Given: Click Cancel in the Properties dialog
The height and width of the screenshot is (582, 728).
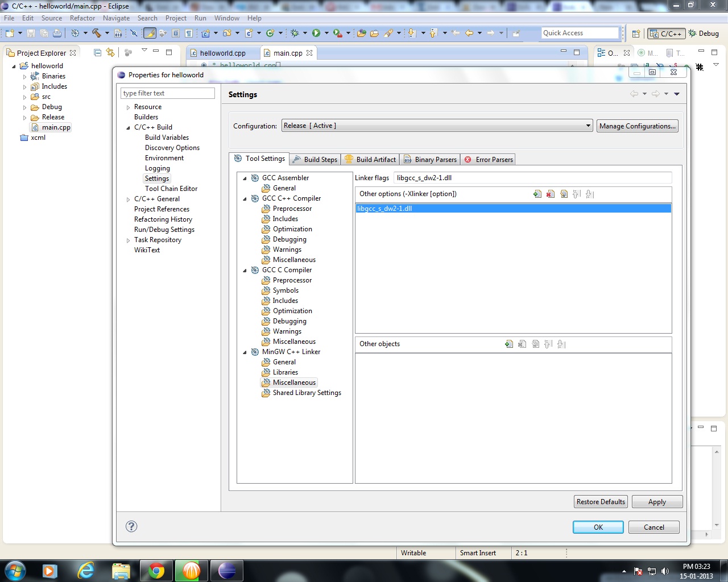Looking at the screenshot, I should (654, 527).
